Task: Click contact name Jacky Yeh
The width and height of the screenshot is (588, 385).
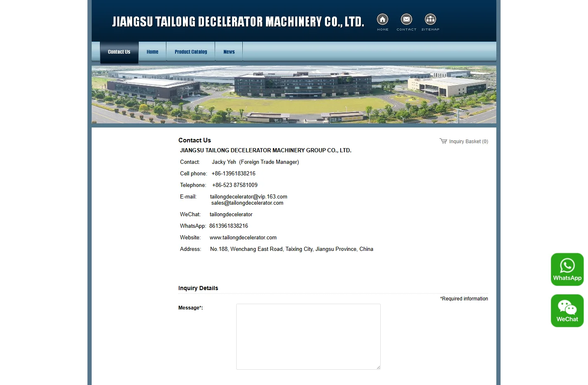Action: pos(224,162)
